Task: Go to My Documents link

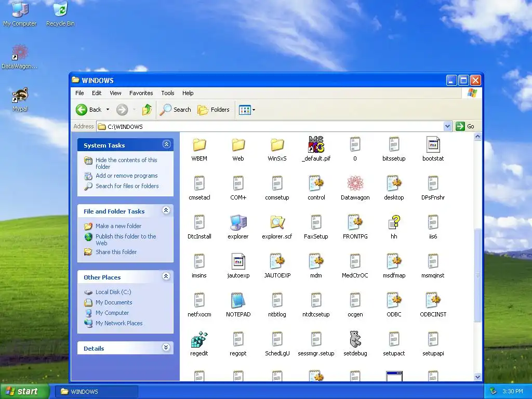Action: pyautogui.click(x=114, y=302)
